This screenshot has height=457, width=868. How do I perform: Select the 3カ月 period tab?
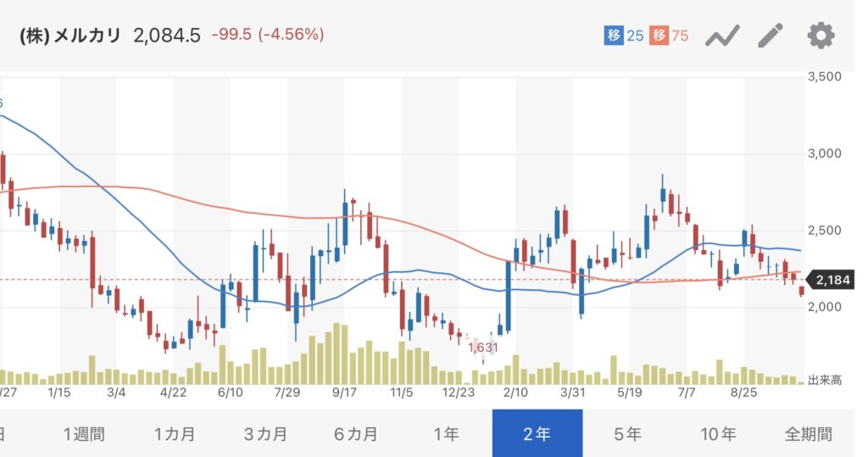(x=265, y=434)
